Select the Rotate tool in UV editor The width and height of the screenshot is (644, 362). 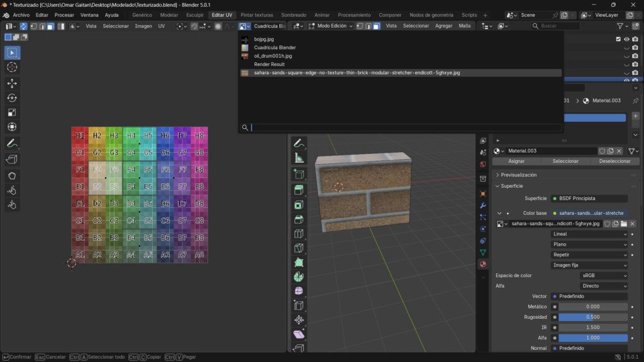[12, 97]
